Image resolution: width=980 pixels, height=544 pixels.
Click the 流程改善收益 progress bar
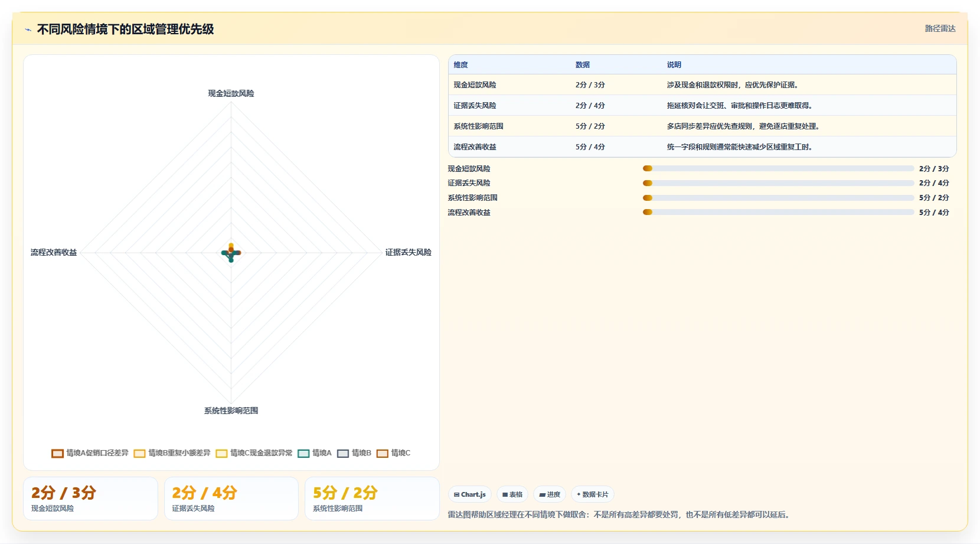click(x=778, y=212)
